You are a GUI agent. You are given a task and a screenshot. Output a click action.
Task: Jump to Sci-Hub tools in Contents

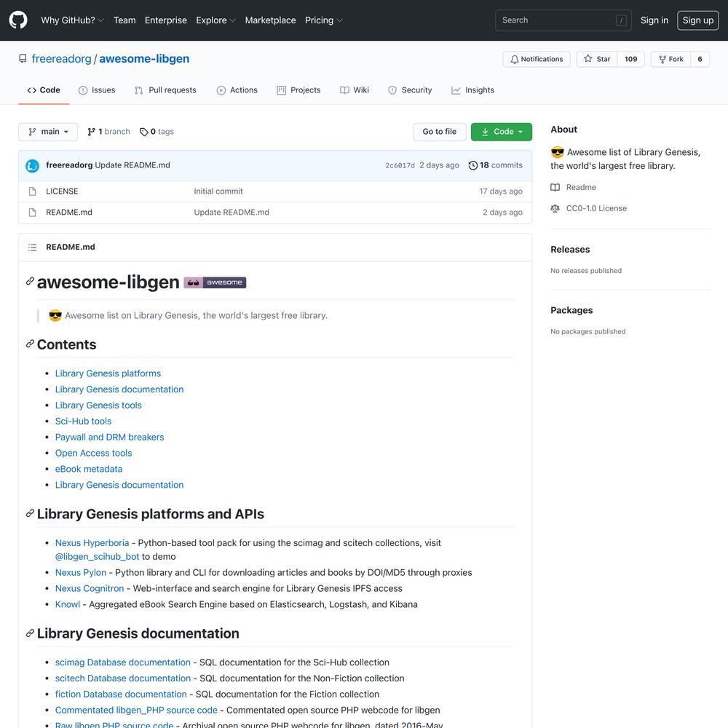[83, 421]
